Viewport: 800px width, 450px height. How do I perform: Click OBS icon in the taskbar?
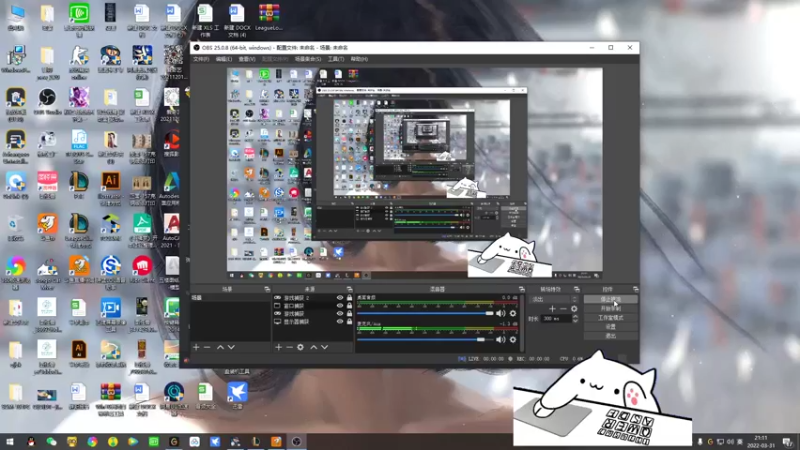(x=296, y=441)
